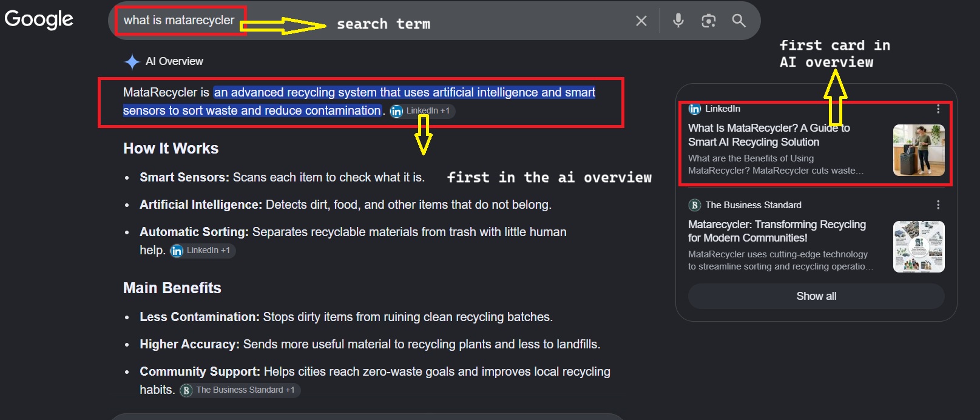Open the Google logo homepage link
The image size is (980, 420).
point(39,19)
